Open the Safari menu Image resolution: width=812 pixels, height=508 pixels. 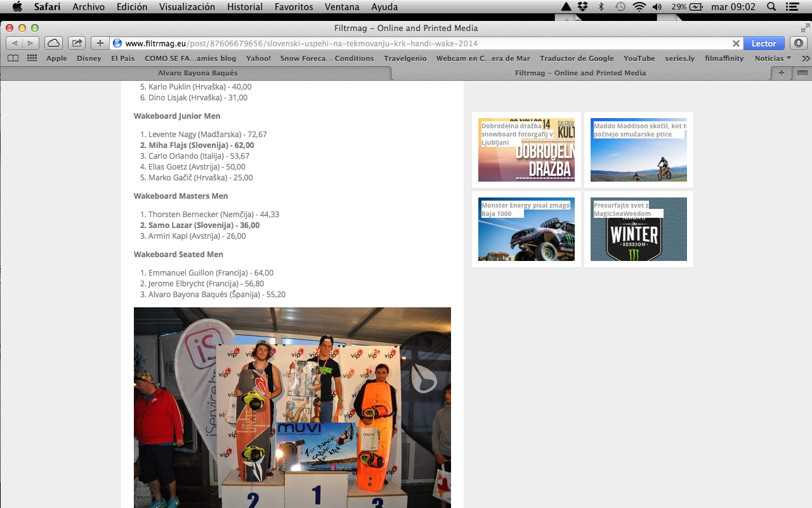click(x=47, y=7)
